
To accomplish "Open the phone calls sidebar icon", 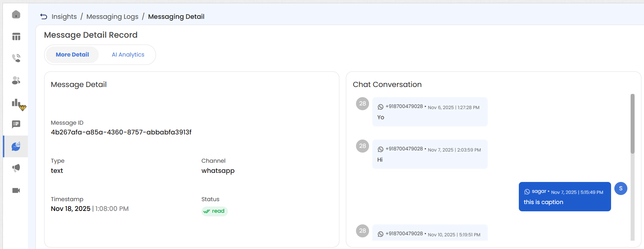I will click(x=16, y=58).
